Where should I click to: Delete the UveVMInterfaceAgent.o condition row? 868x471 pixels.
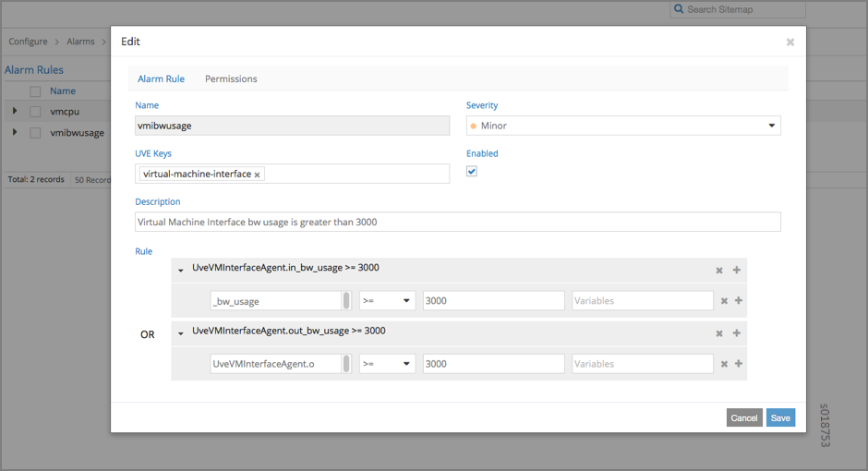pos(724,364)
